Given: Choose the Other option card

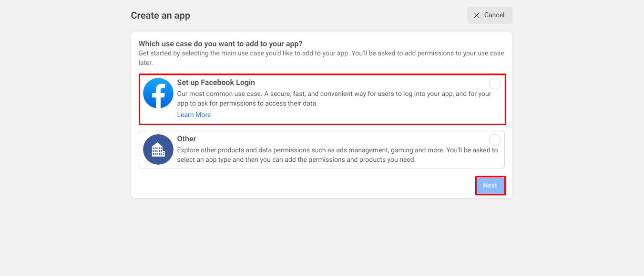Looking at the screenshot, I should point(322,149).
